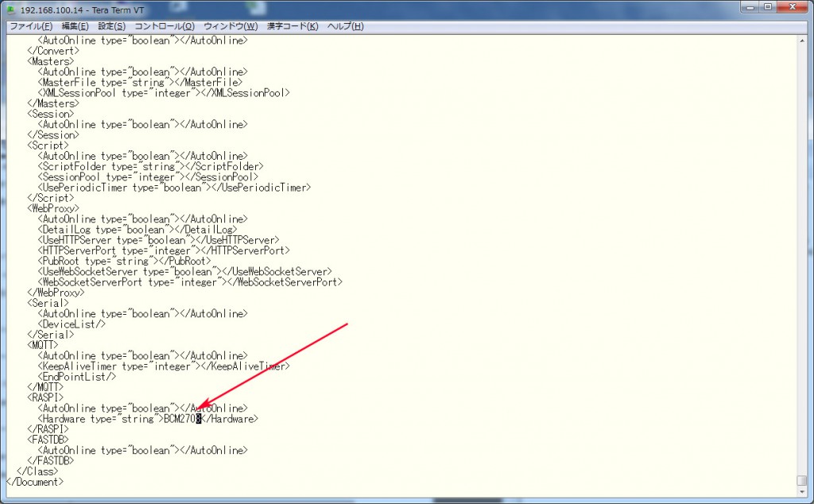814x504 pixels.
Task: Click the </WebProxy> closing tag
Action: [x=56, y=293]
